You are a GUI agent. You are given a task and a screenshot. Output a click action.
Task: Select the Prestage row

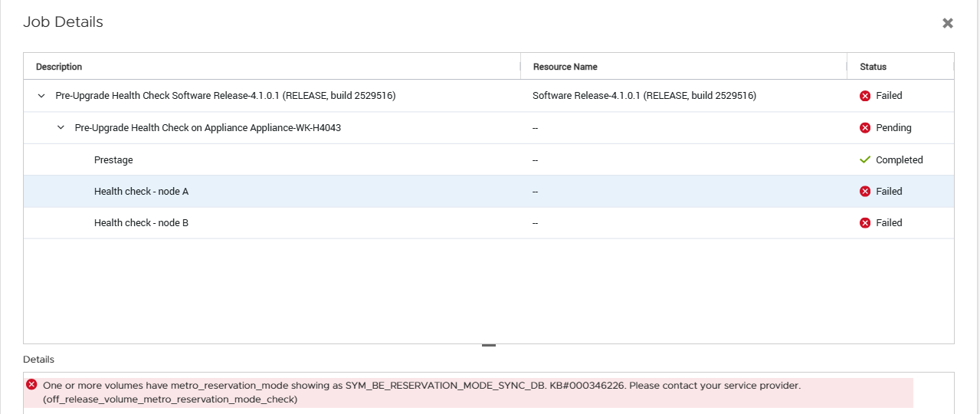(x=489, y=159)
